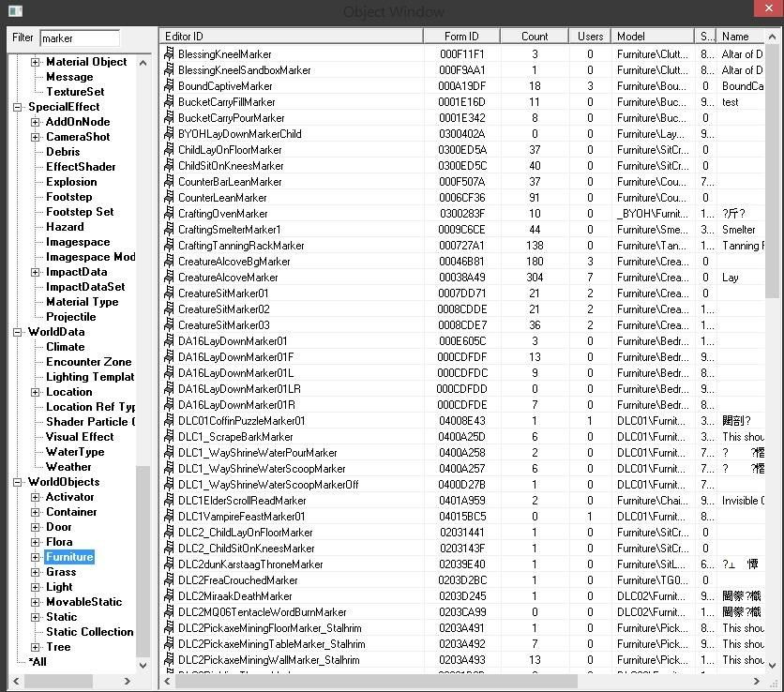This screenshot has height=692, width=784.
Task: Select the DLC1VampireFeastMarker01 row
Action: point(463,517)
